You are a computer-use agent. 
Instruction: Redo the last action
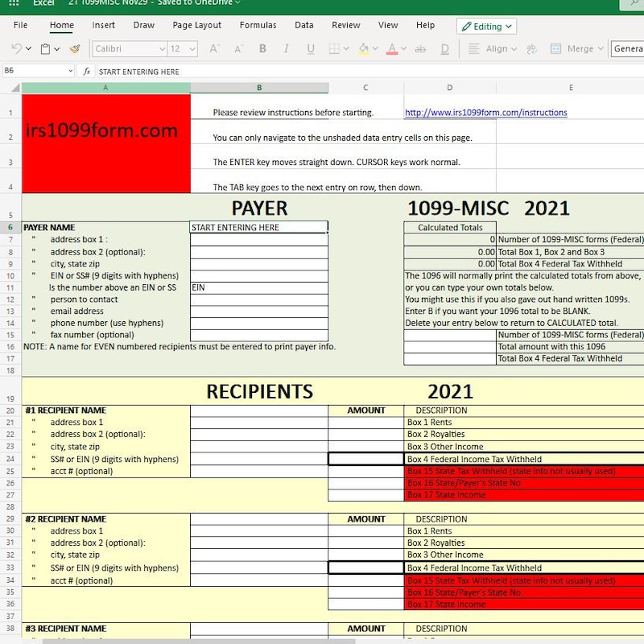pos(28,48)
